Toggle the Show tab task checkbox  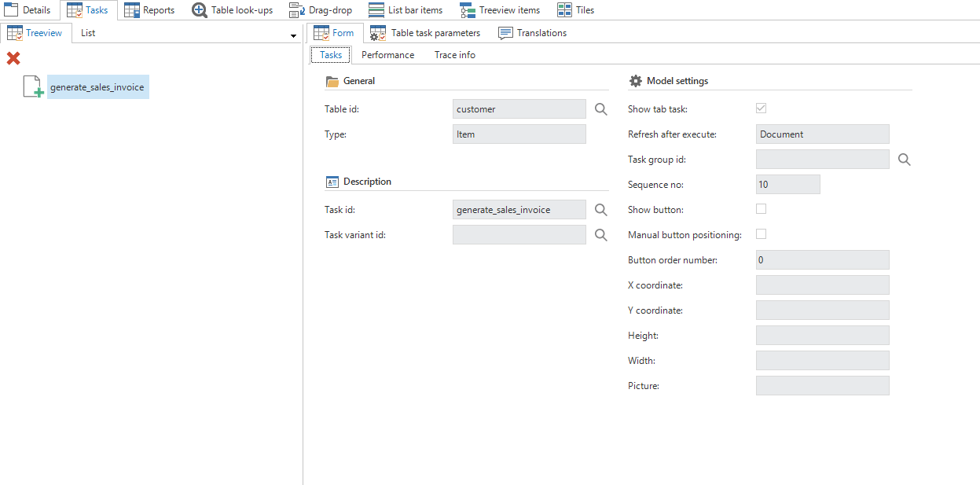761,108
